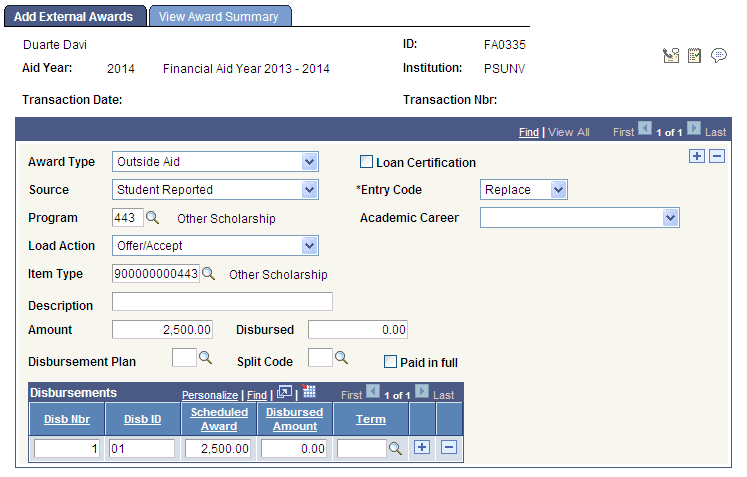
Task: Open the Split Code lookup magnifier
Action: (341, 357)
